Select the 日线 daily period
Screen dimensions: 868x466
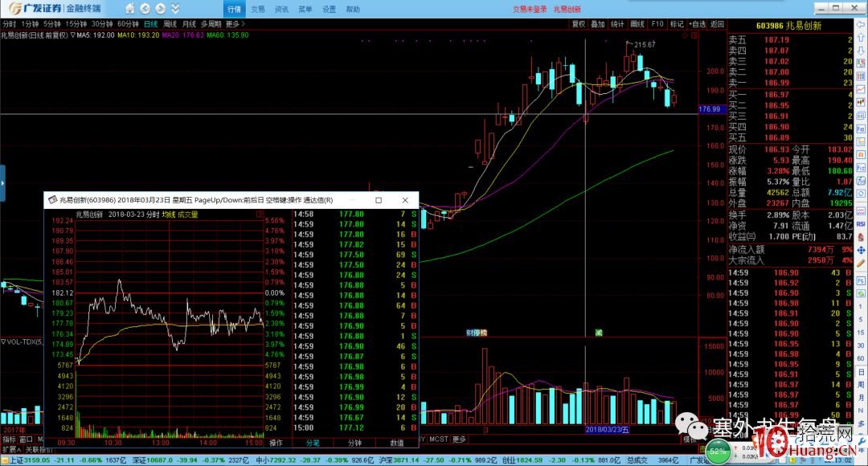(150, 24)
